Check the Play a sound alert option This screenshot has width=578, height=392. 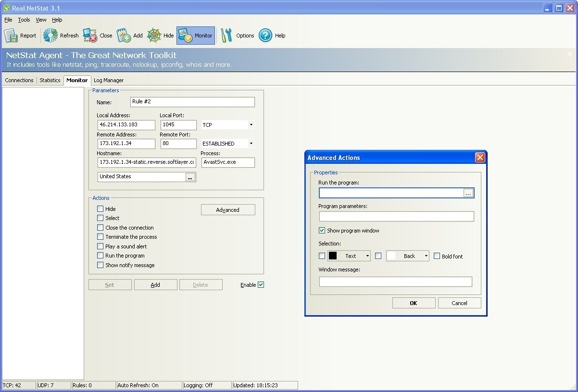point(100,246)
